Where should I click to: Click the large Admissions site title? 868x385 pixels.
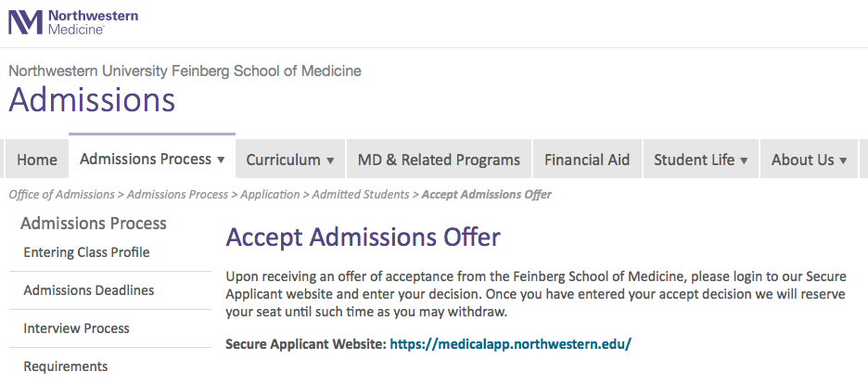(92, 99)
